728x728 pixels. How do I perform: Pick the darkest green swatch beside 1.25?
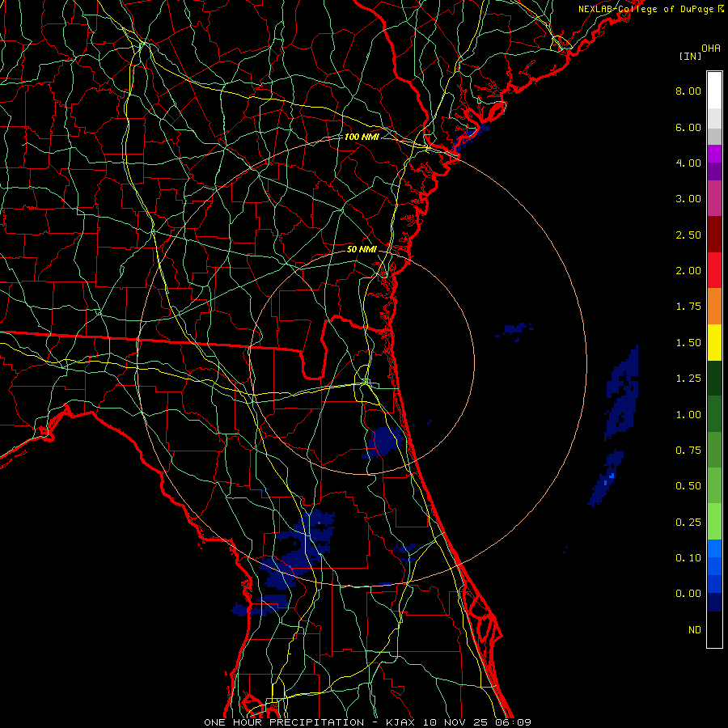point(714,379)
